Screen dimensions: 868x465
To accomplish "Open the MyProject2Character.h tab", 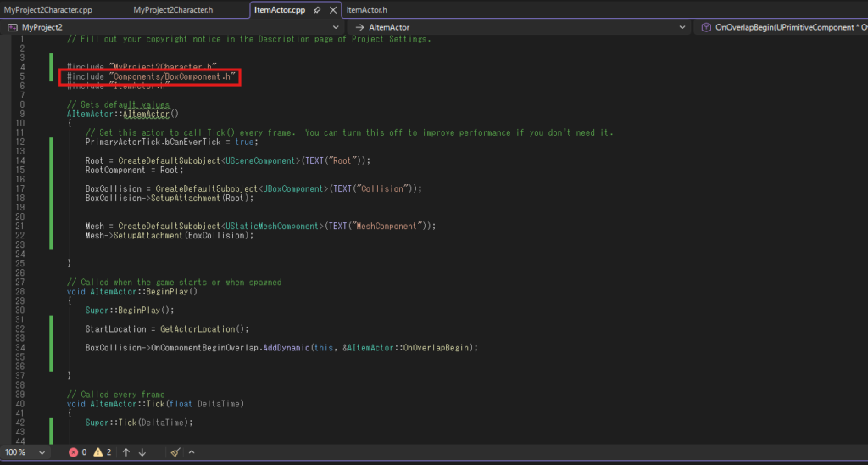I will pos(173,10).
